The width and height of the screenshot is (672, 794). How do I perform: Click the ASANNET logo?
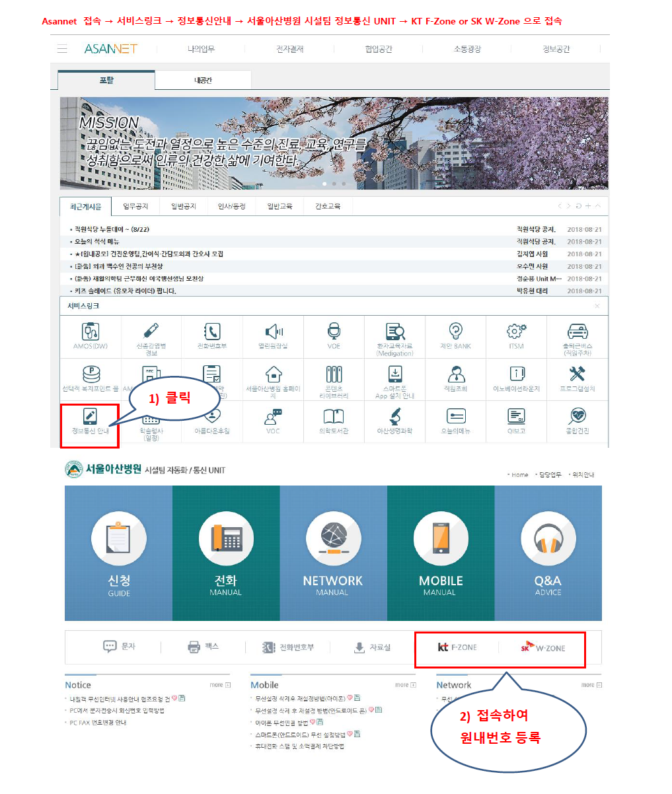coord(111,49)
